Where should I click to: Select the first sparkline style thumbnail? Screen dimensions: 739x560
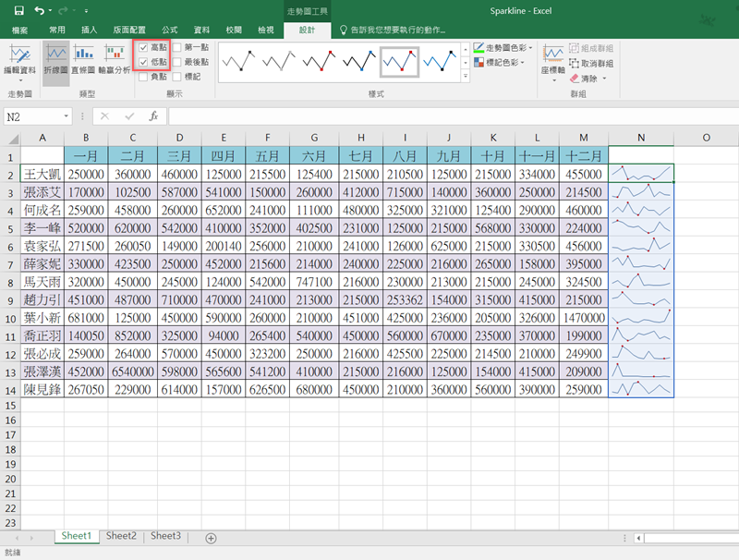[241, 61]
